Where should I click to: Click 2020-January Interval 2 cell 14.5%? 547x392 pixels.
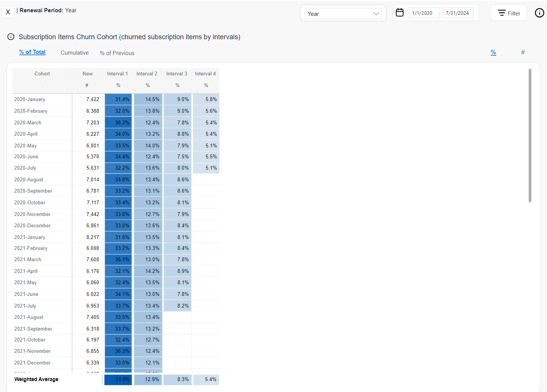pos(148,100)
